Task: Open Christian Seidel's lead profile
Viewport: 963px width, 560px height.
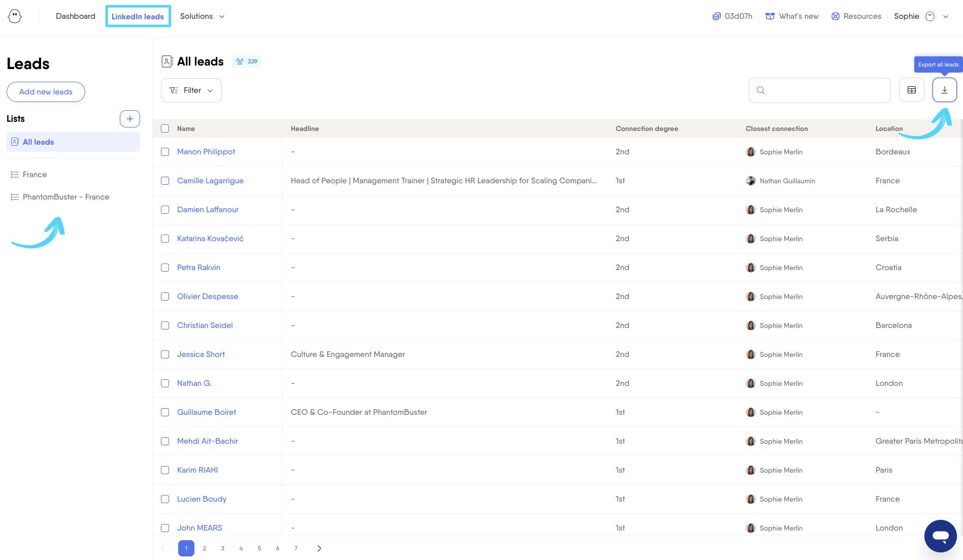Action: [205, 325]
